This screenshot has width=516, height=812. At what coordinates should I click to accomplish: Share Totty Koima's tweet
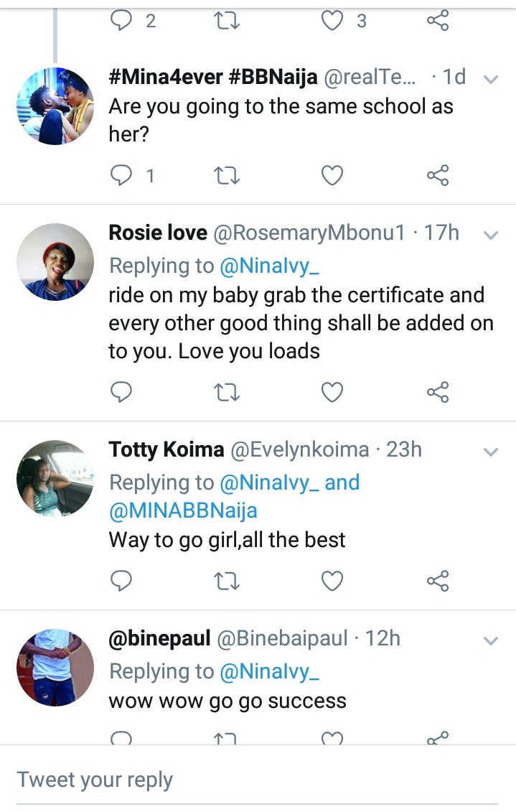pos(437,580)
